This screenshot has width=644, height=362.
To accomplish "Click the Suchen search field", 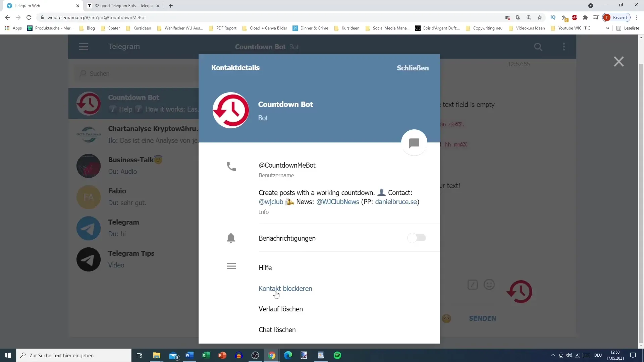I will (137, 73).
